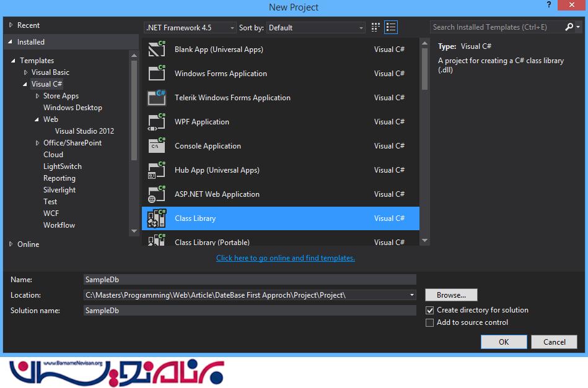Click the Browse... button
Viewport: 588px width, 388px height.
pyautogui.click(x=451, y=295)
